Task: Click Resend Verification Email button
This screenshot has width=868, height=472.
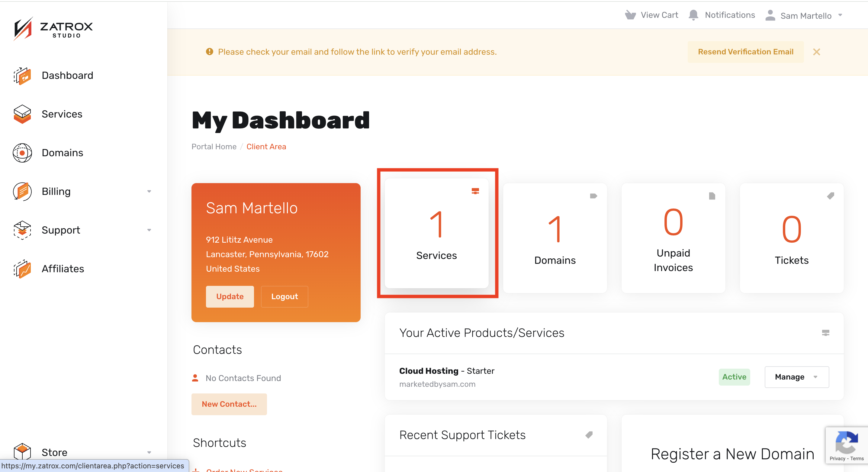Action: (x=745, y=52)
